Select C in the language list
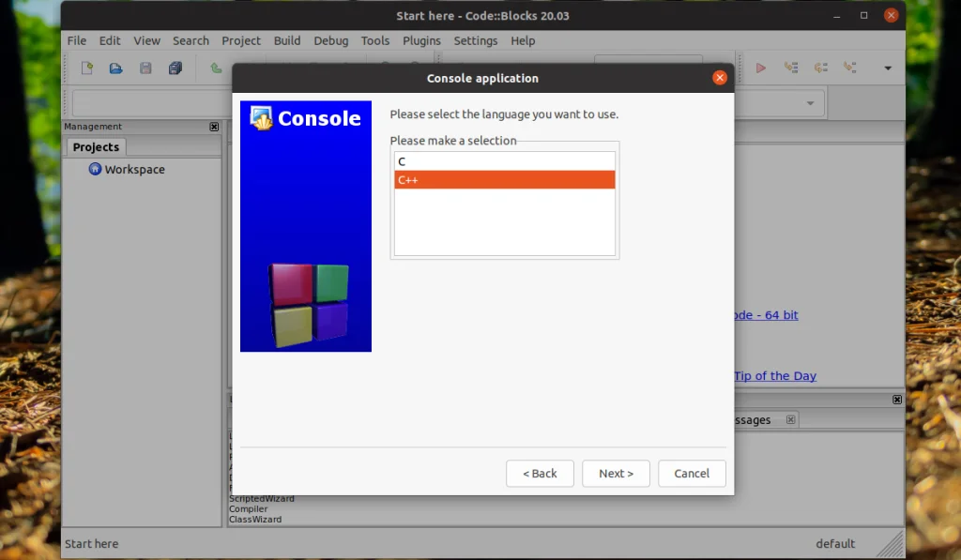 504,160
